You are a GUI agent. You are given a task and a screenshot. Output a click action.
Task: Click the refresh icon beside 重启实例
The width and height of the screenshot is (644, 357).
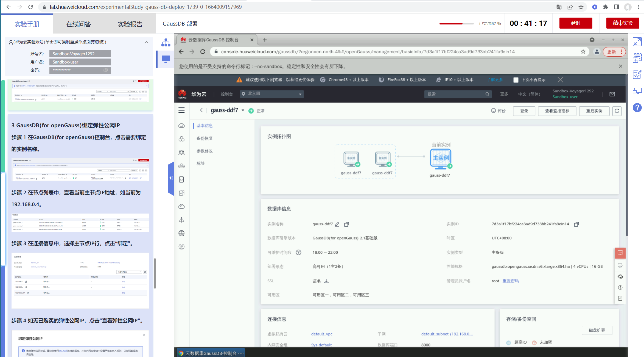(x=617, y=111)
